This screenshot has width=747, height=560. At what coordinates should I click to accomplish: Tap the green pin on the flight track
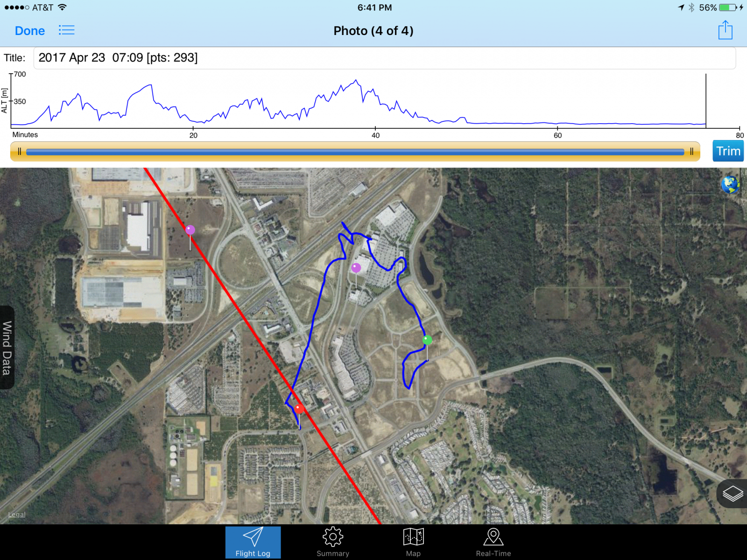click(427, 340)
